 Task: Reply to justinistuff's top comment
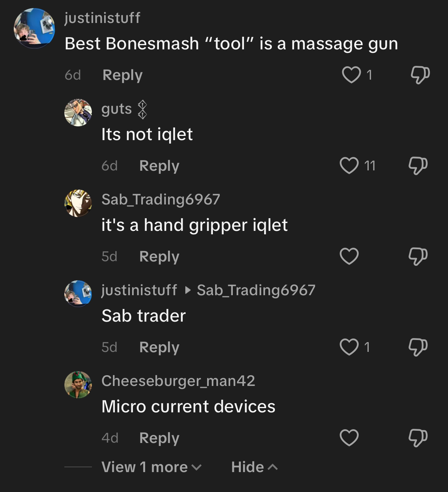click(x=123, y=75)
